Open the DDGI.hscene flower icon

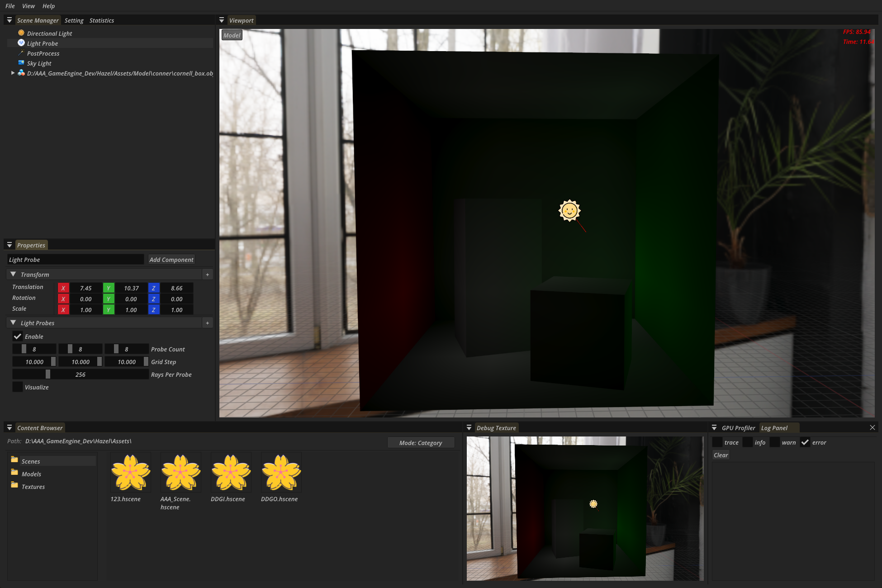click(x=231, y=473)
